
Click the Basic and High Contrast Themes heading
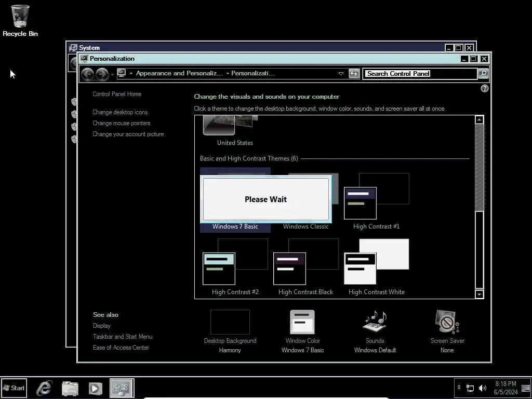tap(249, 158)
